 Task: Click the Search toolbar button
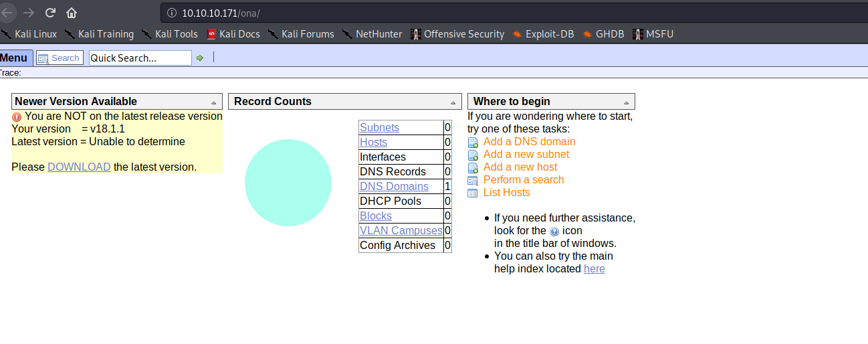pos(60,58)
